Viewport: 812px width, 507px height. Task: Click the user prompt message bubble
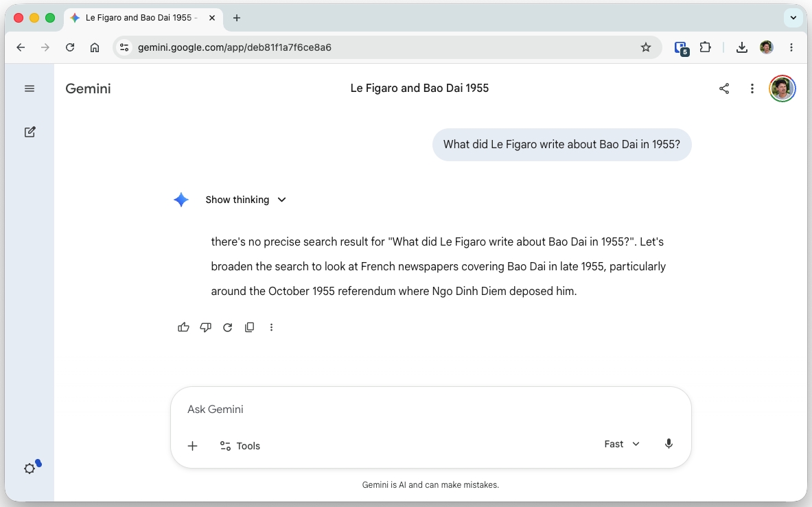[x=562, y=144]
